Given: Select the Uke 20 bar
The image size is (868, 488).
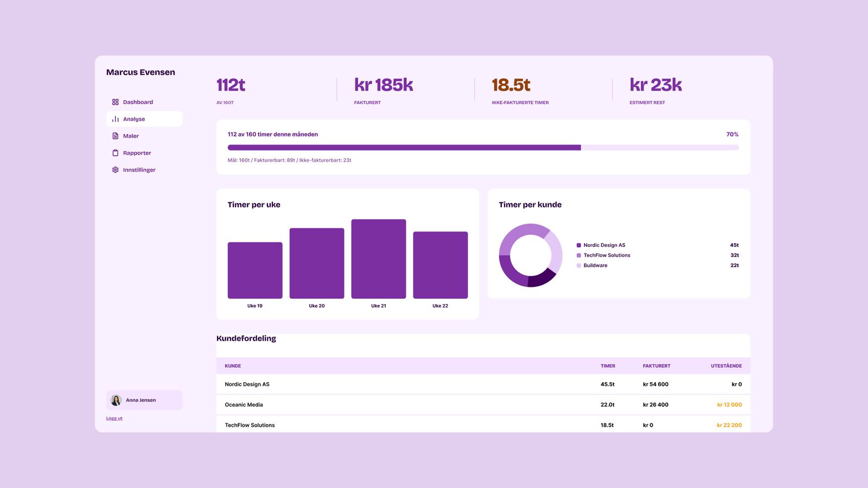Looking at the screenshot, I should point(317,264).
